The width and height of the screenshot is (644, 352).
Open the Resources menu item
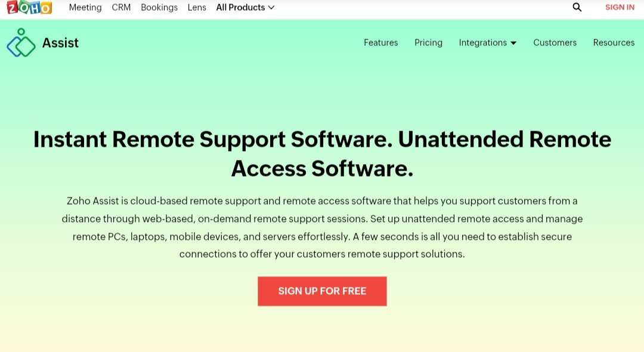pyautogui.click(x=614, y=43)
